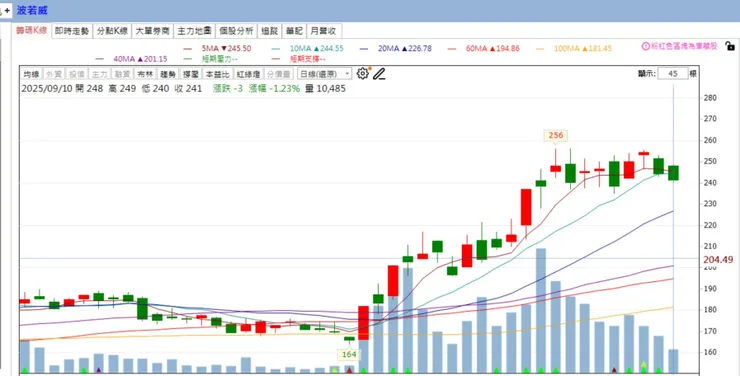
Task: Toggle the unlock padlock icon
Action: click(729, 46)
